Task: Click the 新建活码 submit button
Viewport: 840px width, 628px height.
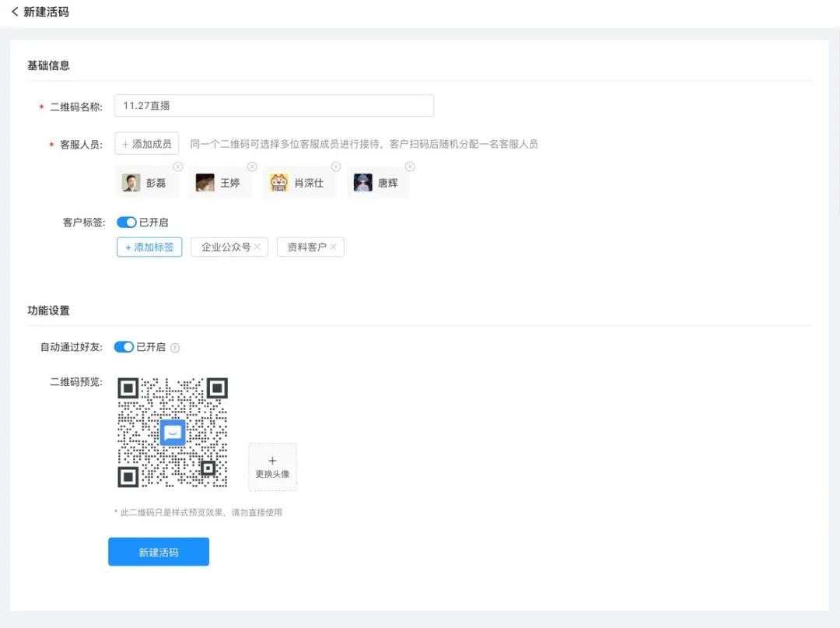Action: (x=158, y=550)
